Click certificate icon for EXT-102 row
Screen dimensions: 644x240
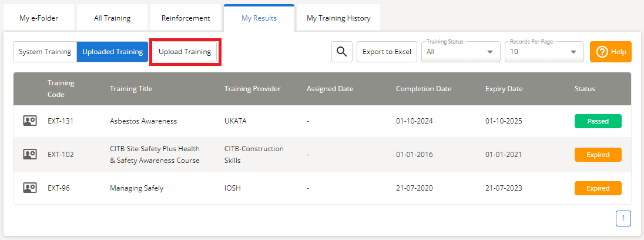coord(29,155)
